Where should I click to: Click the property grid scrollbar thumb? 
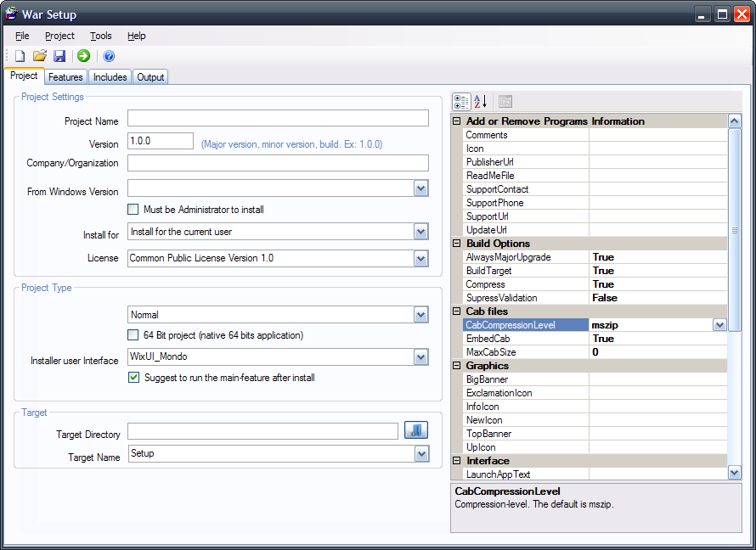734,230
